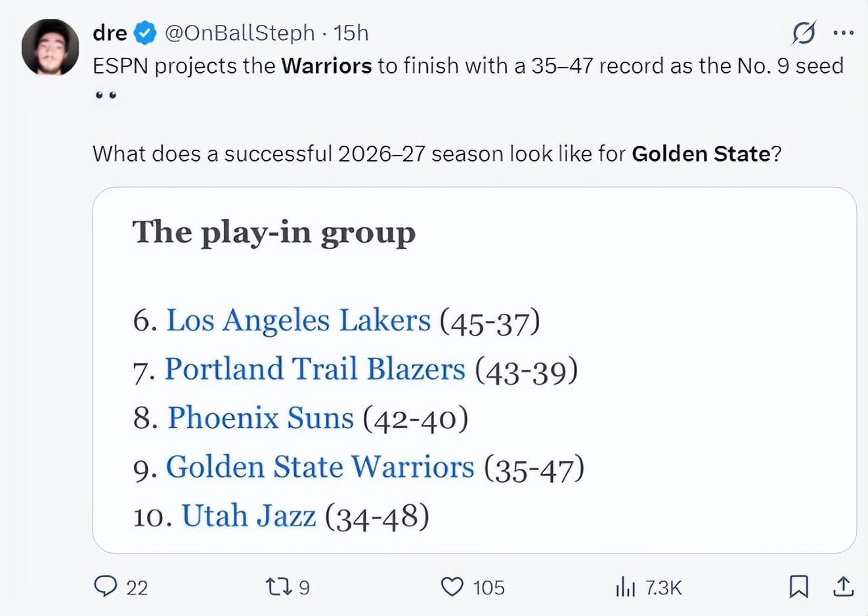Image resolution: width=868 pixels, height=616 pixels.
Task: Click the reply comment bubble icon
Action: pyautogui.click(x=105, y=586)
